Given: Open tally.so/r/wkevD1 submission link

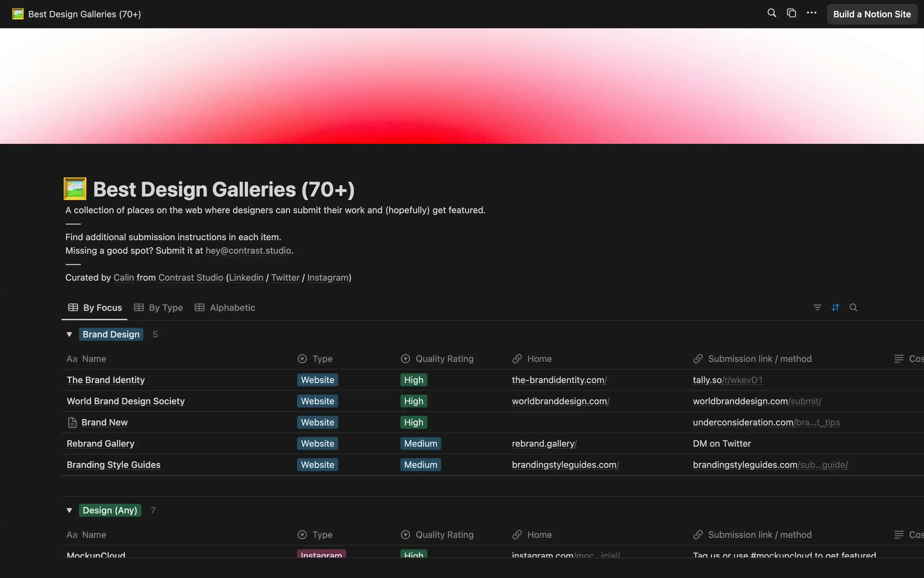Looking at the screenshot, I should coord(727,380).
